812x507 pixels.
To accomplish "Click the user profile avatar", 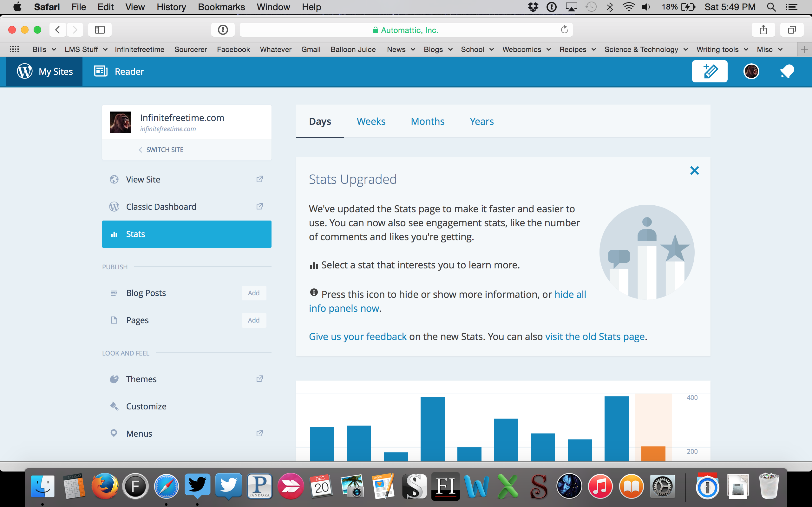I will (751, 71).
